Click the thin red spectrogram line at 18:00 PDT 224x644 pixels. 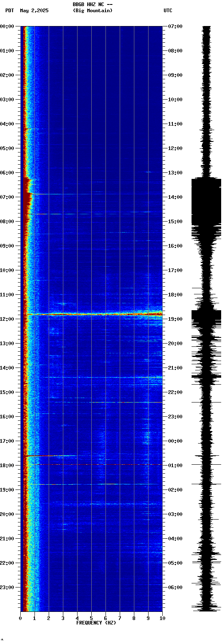tap(97, 464)
